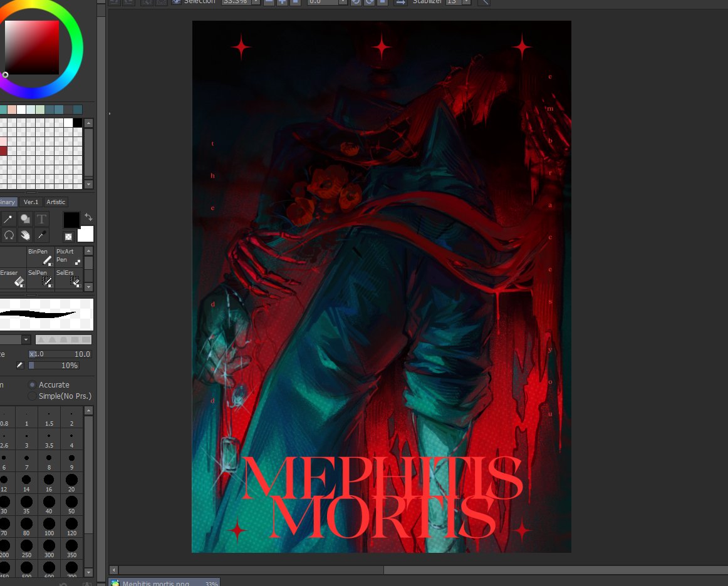Click the black foreground color box
The image size is (728, 586).
tap(71, 220)
